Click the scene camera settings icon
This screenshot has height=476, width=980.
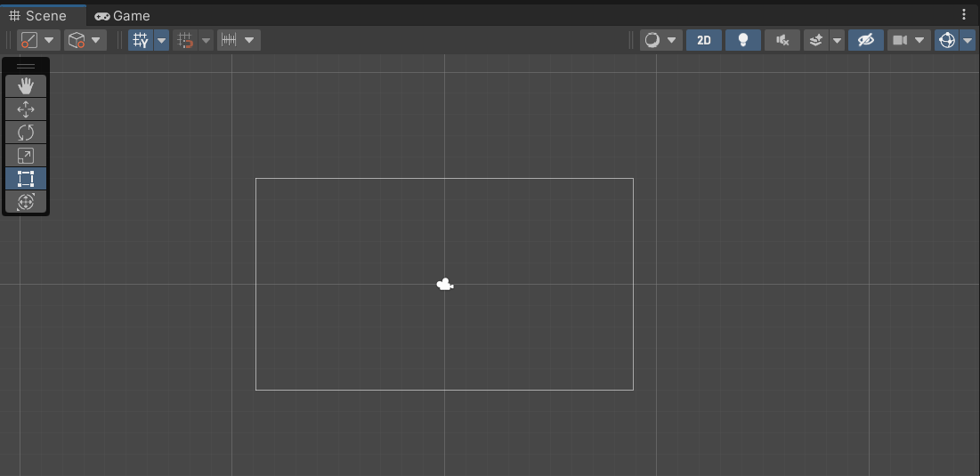point(899,40)
